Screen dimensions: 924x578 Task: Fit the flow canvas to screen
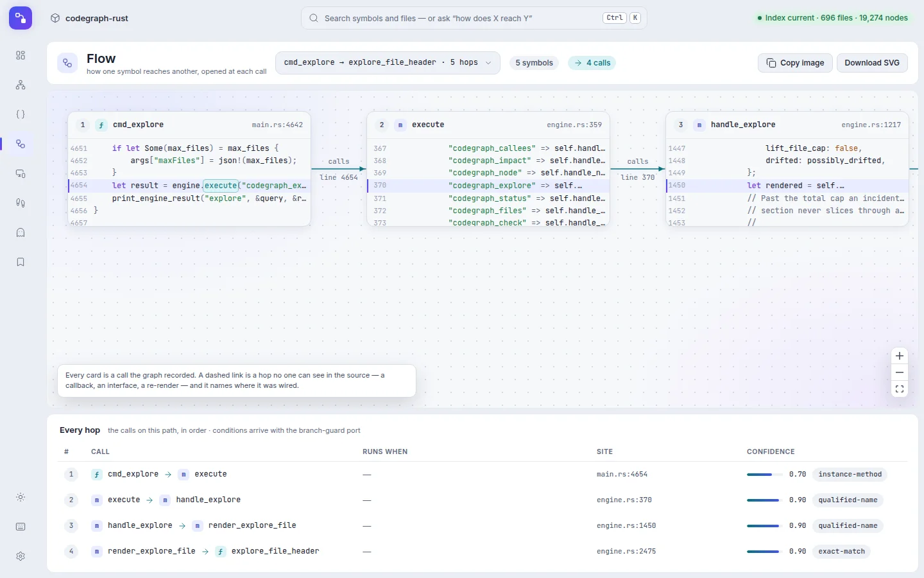tap(900, 389)
